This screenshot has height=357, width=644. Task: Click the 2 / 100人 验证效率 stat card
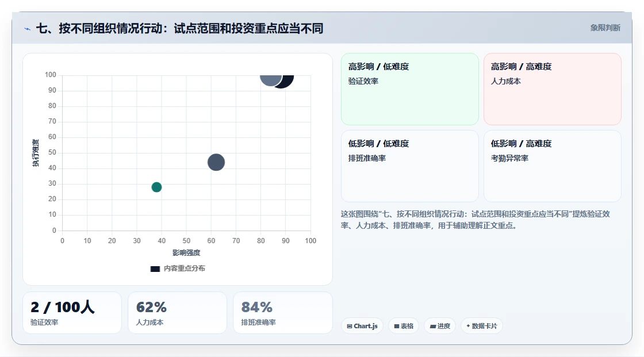(72, 313)
